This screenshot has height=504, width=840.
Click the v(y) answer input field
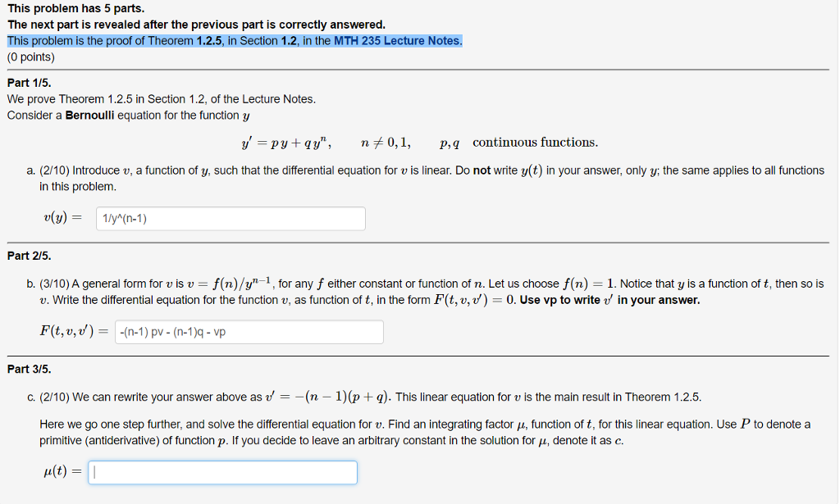coord(231,219)
